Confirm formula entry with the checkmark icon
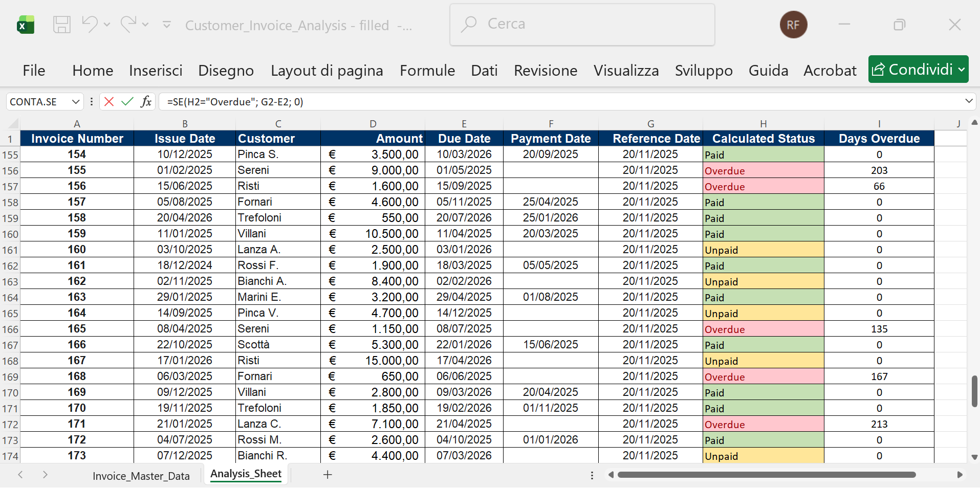Viewport: 980px width, 488px height. click(127, 101)
